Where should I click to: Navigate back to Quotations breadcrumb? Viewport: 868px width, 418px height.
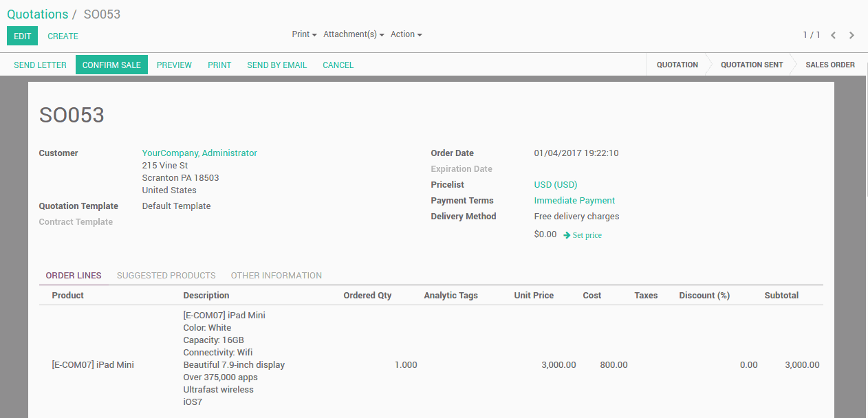(38, 14)
